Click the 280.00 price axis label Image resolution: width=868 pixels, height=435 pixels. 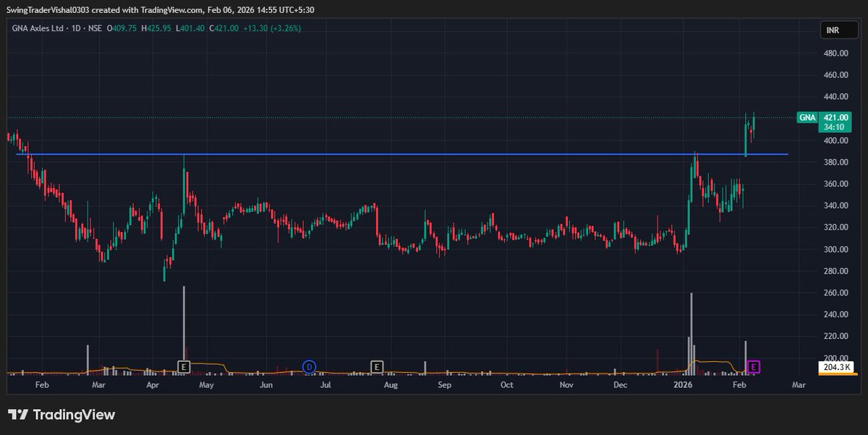(836, 271)
